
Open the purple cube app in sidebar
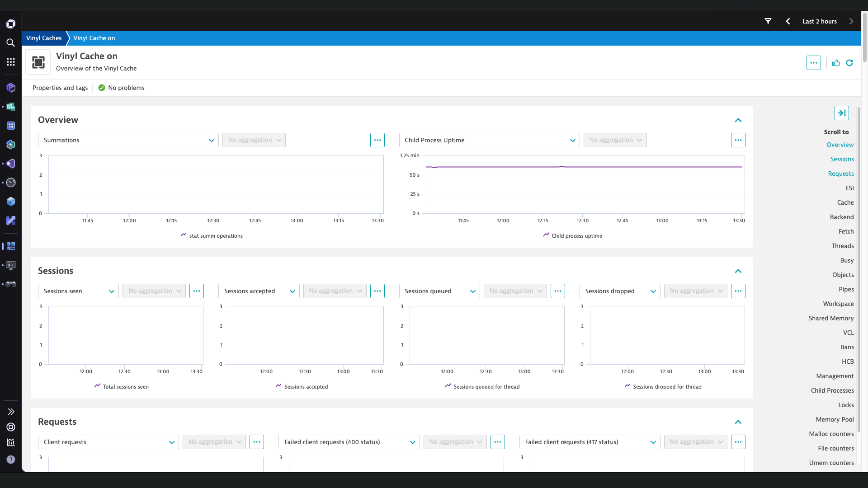pyautogui.click(x=11, y=88)
